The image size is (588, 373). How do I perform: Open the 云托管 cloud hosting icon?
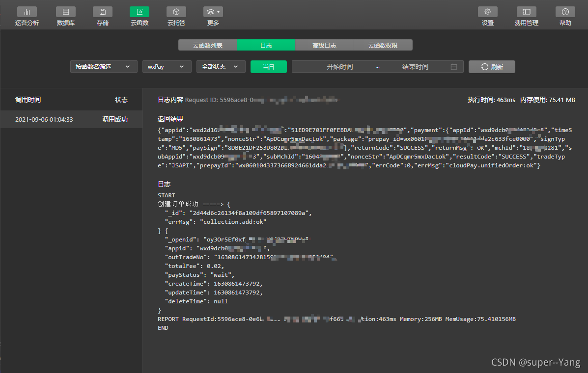[x=176, y=12]
